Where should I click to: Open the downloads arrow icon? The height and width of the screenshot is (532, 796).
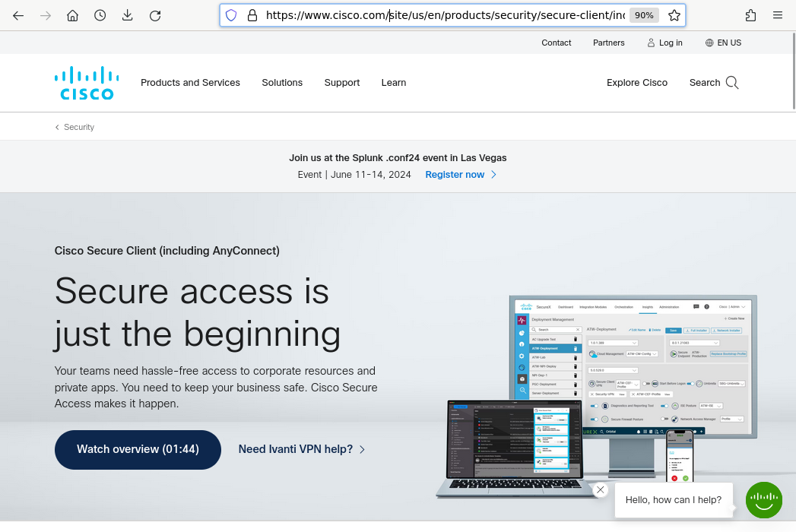coord(128,15)
